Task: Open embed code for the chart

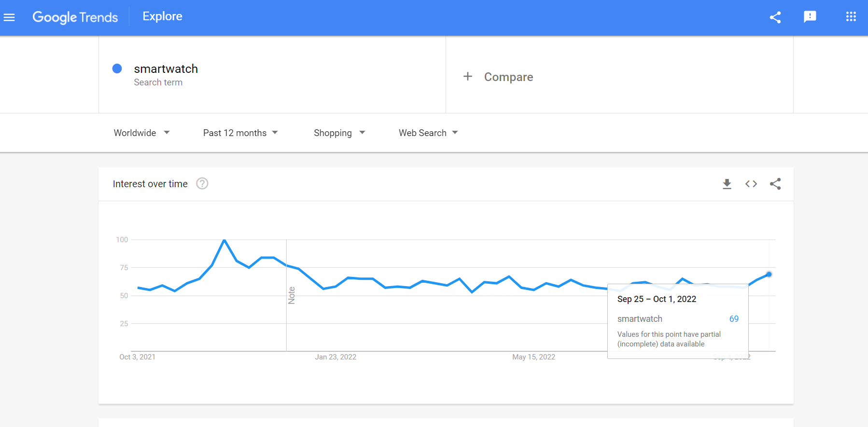Action: 751,184
